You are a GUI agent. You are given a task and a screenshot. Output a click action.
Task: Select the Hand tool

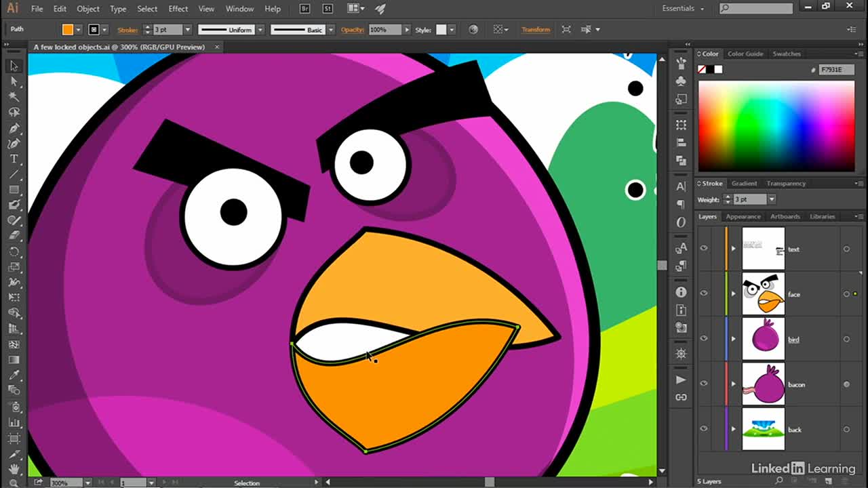14,468
